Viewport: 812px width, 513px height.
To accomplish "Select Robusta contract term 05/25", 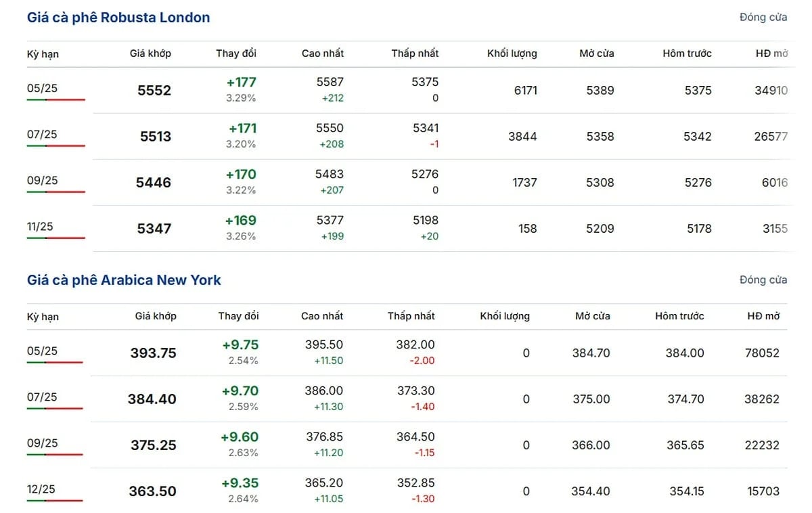I will 42,89.
